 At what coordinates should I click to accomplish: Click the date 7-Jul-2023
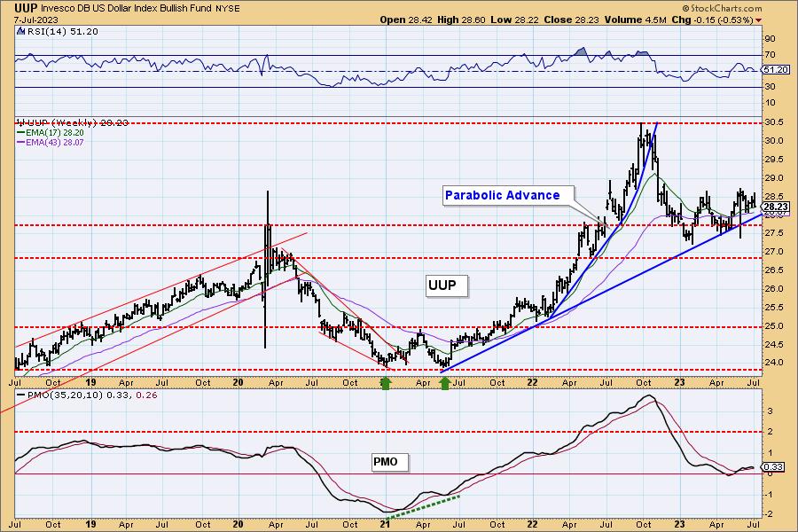[x=36, y=20]
